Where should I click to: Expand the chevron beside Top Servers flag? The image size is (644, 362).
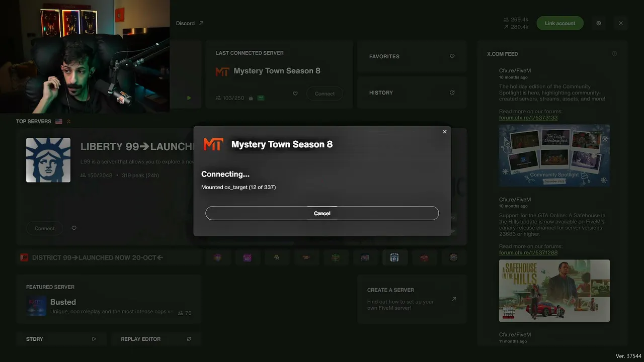69,121
